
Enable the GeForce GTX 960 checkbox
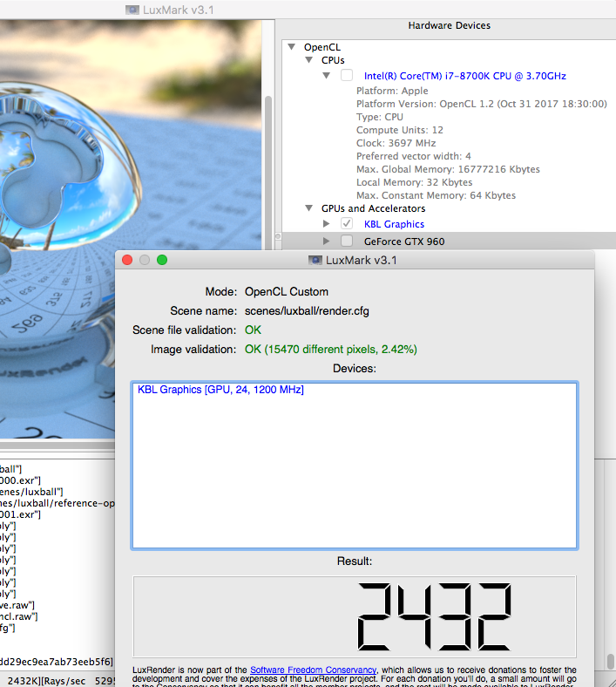(347, 241)
